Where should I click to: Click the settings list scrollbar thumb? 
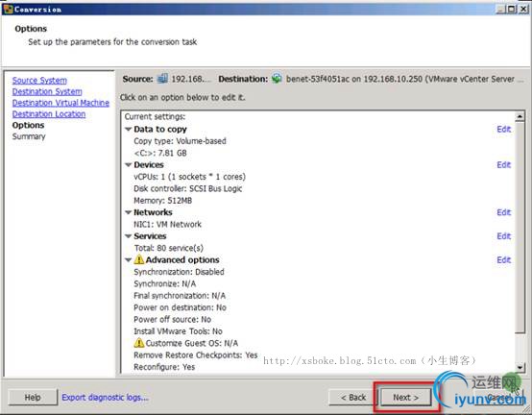520,228
